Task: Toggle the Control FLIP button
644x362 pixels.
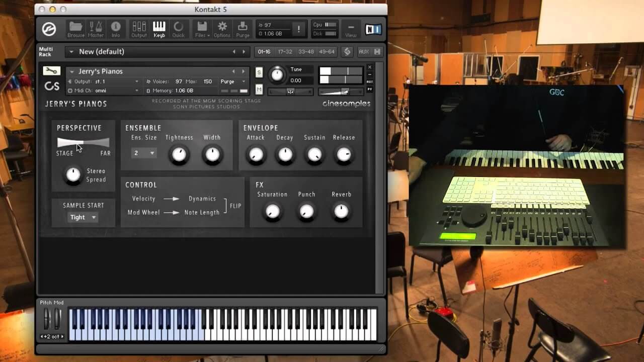Action: [x=235, y=206]
